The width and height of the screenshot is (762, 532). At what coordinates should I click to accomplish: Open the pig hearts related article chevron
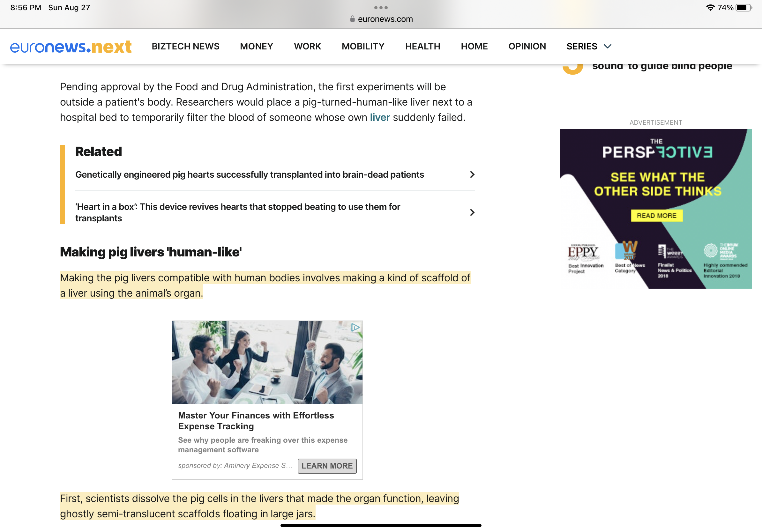(472, 174)
